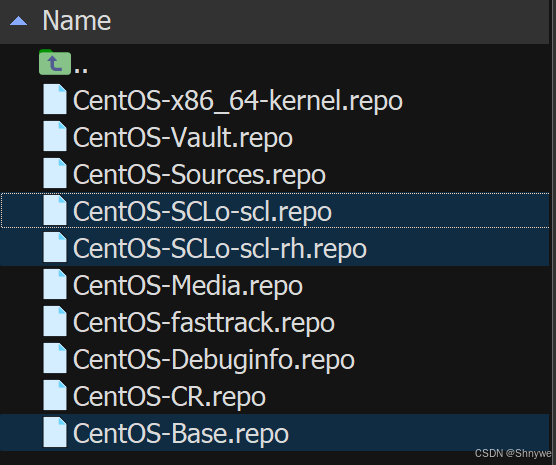This screenshot has height=465, width=556.
Task: Click the CentOS-Vault.repo file icon
Action: (x=55, y=136)
